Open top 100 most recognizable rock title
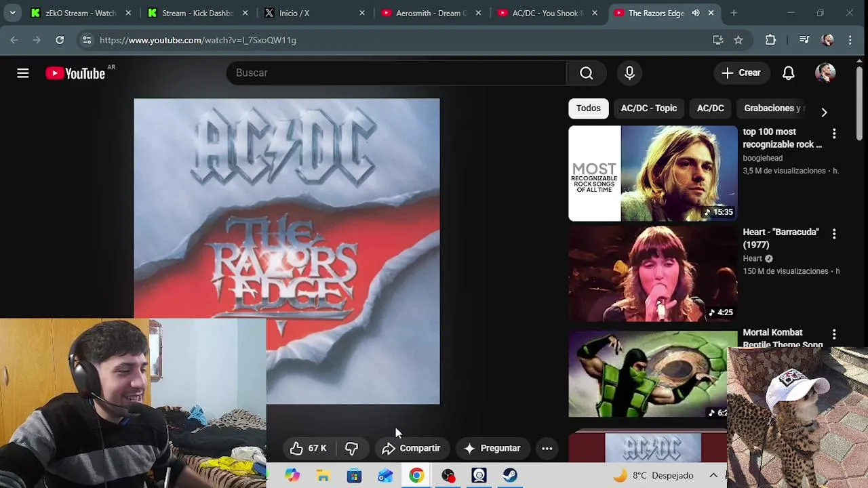Image resolution: width=868 pixels, height=488 pixels. click(783, 138)
